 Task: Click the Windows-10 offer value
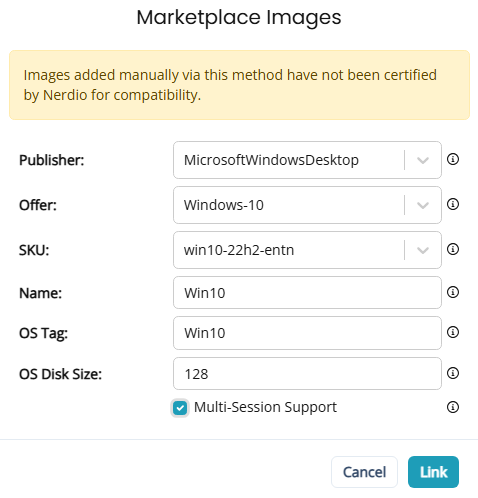coord(224,205)
